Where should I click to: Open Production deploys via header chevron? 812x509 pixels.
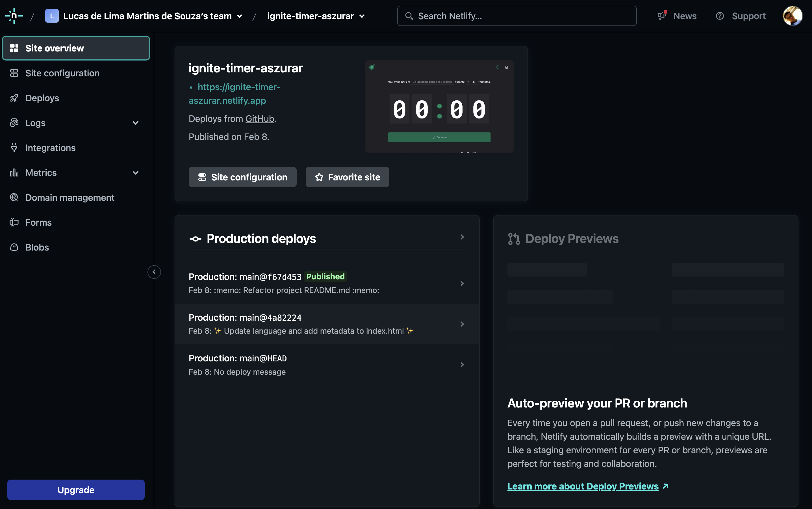462,237
